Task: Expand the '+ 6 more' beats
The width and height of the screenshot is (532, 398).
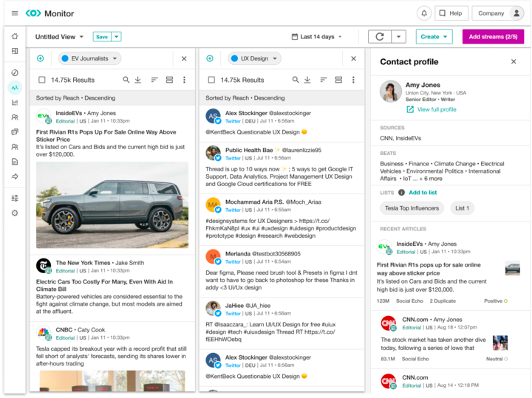Action: pyautogui.click(x=431, y=179)
